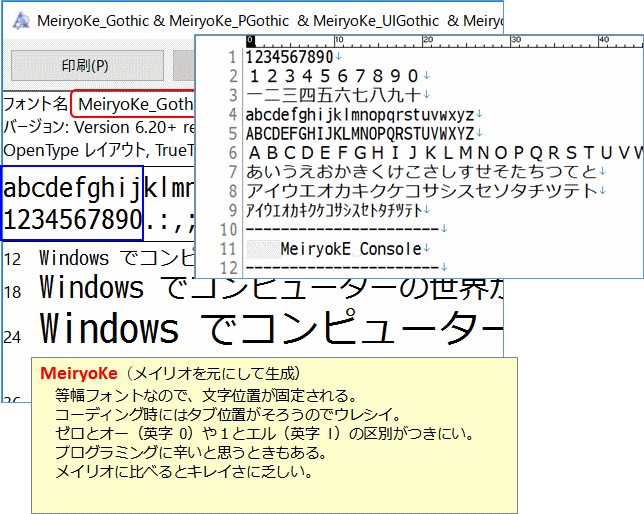Click the 12-point Windows sample line
The width and height of the screenshot is (644, 514).
point(117,258)
